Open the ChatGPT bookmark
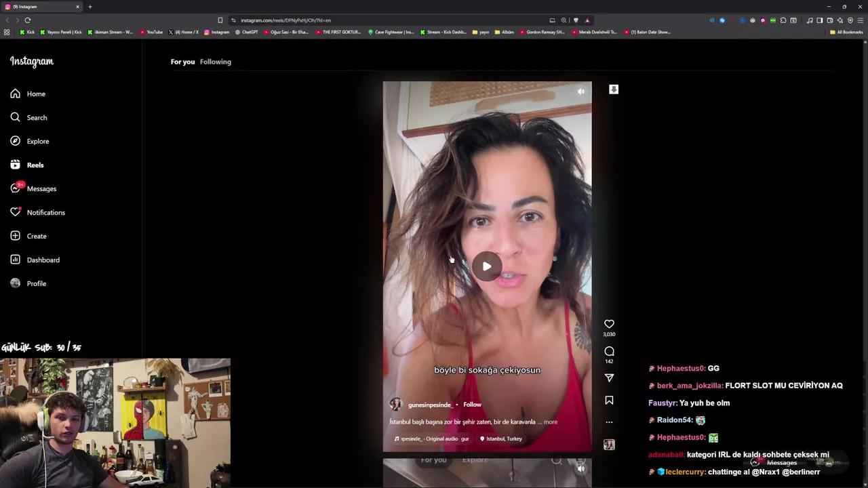This screenshot has width=868, height=488. [247, 32]
